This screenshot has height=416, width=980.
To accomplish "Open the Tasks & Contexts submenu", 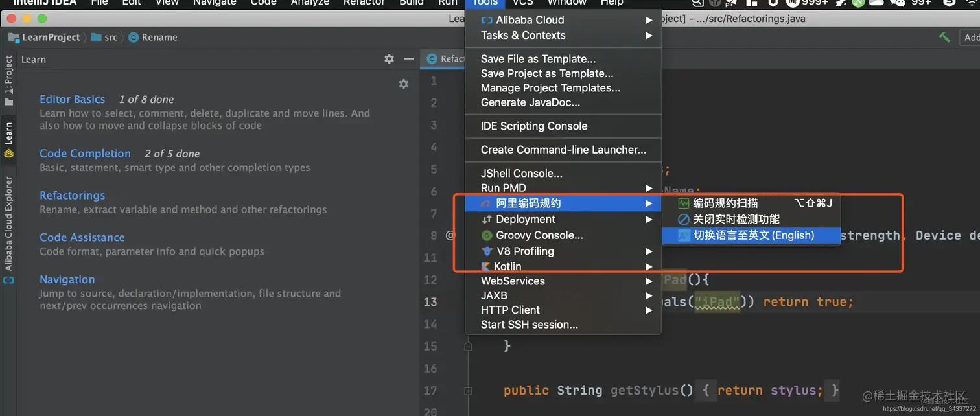I will tap(563, 35).
